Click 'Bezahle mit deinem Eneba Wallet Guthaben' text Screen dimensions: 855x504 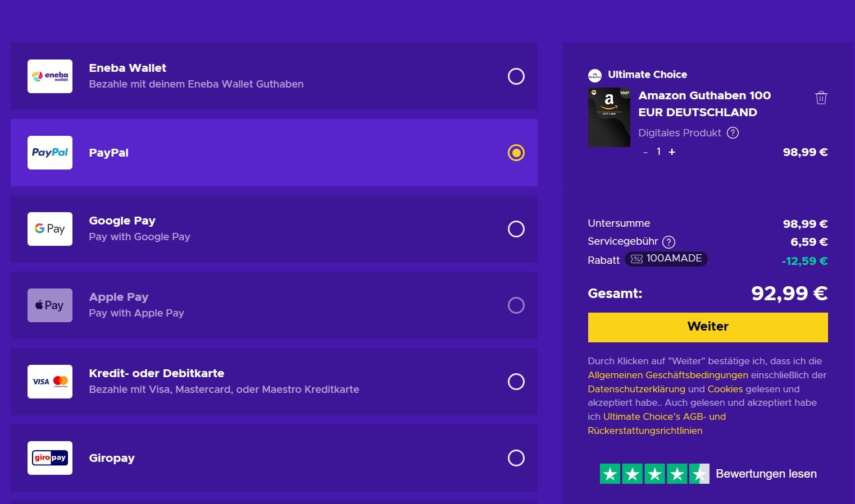196,84
